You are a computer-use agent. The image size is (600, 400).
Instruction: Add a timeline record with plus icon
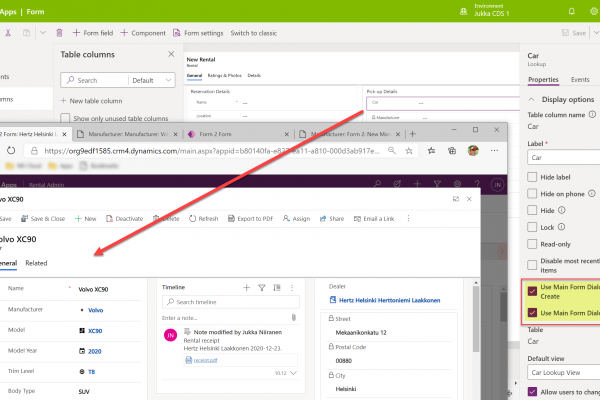[x=246, y=287]
